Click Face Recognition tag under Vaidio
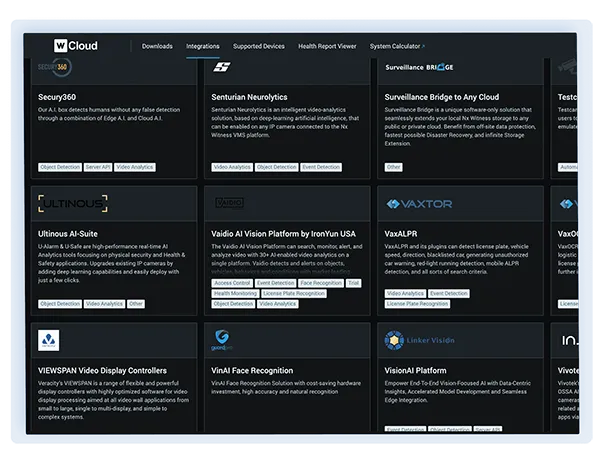The width and height of the screenshot is (600, 463). point(320,283)
